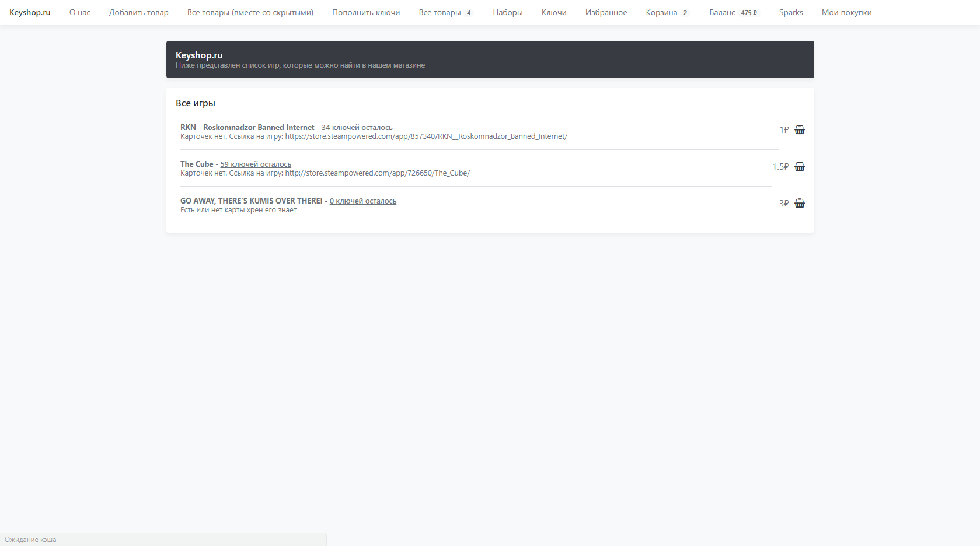Go to 'Мои покупки' page
Screen dimensions: 980x546
click(x=846, y=13)
